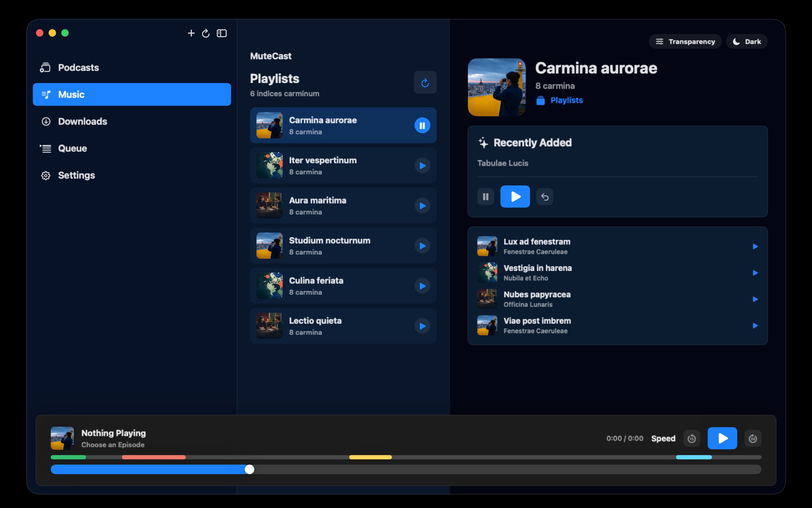Play the track Nubes papyracea
This screenshot has height=508, width=812.
coord(755,299)
